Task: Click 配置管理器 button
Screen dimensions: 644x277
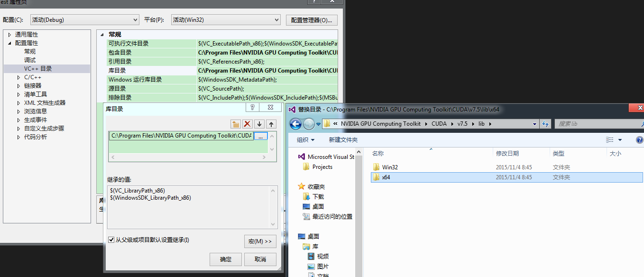Action: point(312,20)
